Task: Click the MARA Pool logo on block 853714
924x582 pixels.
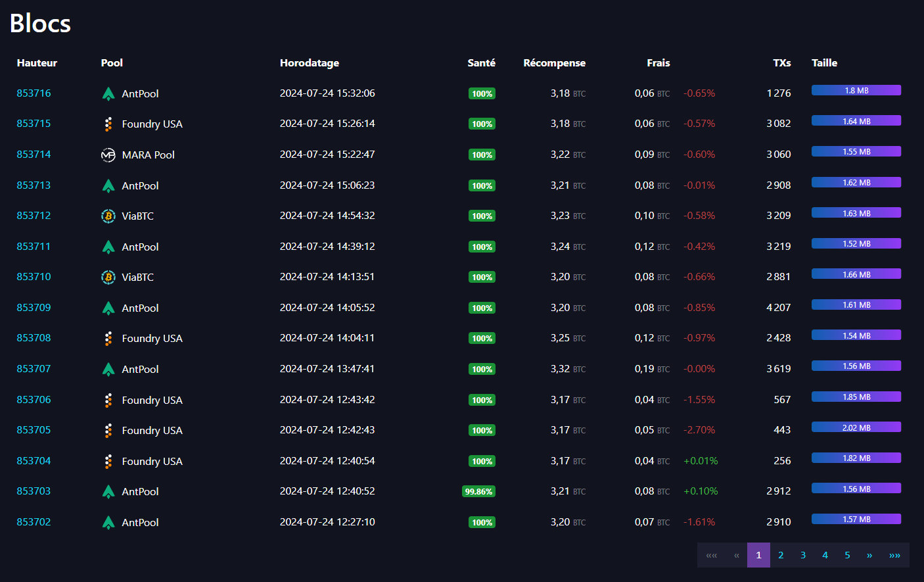Action: (x=108, y=155)
